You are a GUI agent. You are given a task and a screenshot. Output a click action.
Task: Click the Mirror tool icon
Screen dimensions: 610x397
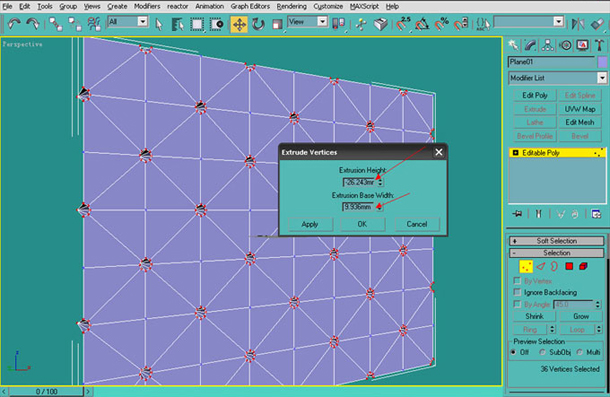coord(578,24)
